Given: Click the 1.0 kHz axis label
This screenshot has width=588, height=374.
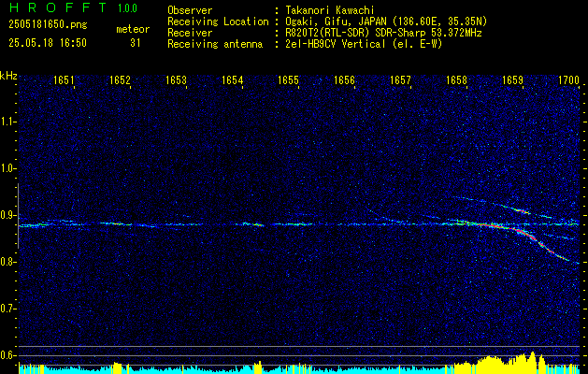Looking at the screenshot, I should pos(7,168).
